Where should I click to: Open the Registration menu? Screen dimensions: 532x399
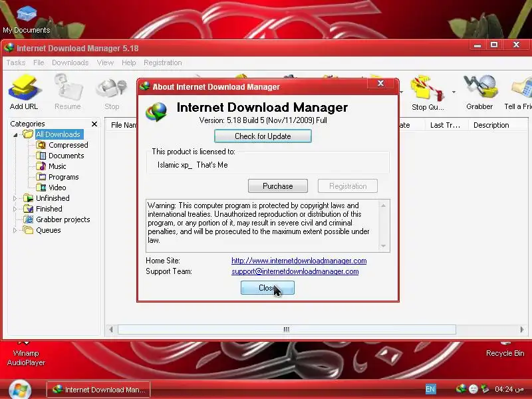point(163,63)
